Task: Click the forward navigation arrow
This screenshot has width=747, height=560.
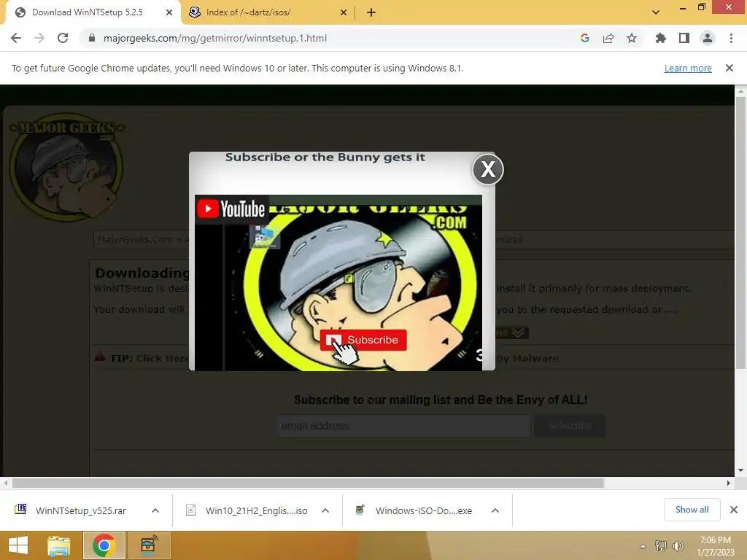Action: click(39, 38)
